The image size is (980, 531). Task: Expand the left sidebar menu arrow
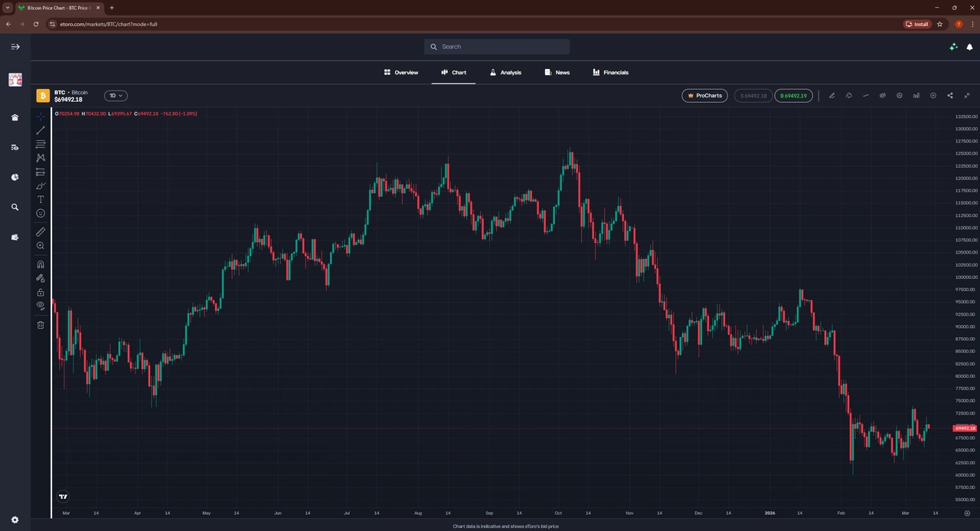[15, 47]
